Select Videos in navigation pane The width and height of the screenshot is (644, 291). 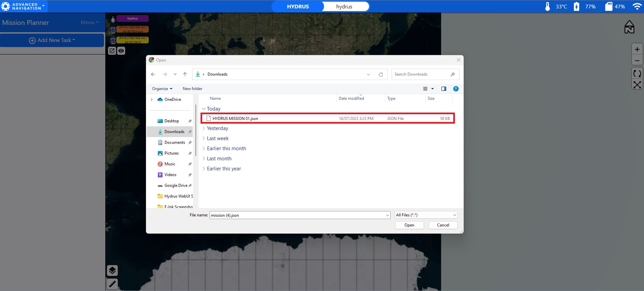coord(170,175)
